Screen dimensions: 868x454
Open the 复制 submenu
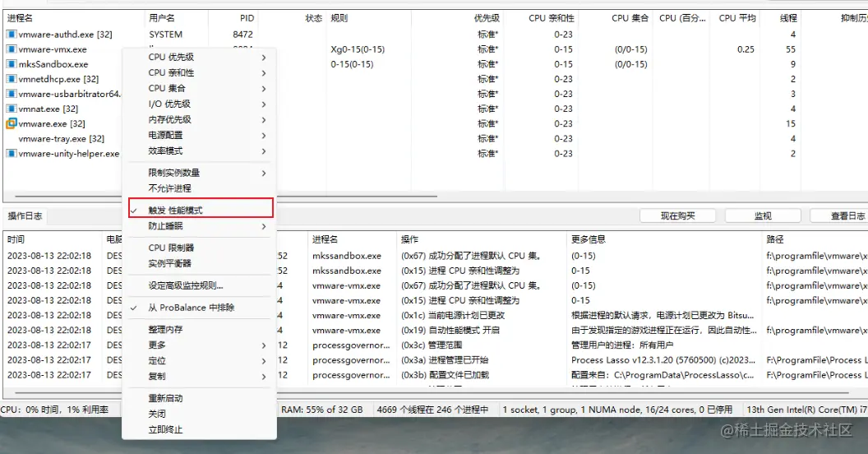coord(199,376)
